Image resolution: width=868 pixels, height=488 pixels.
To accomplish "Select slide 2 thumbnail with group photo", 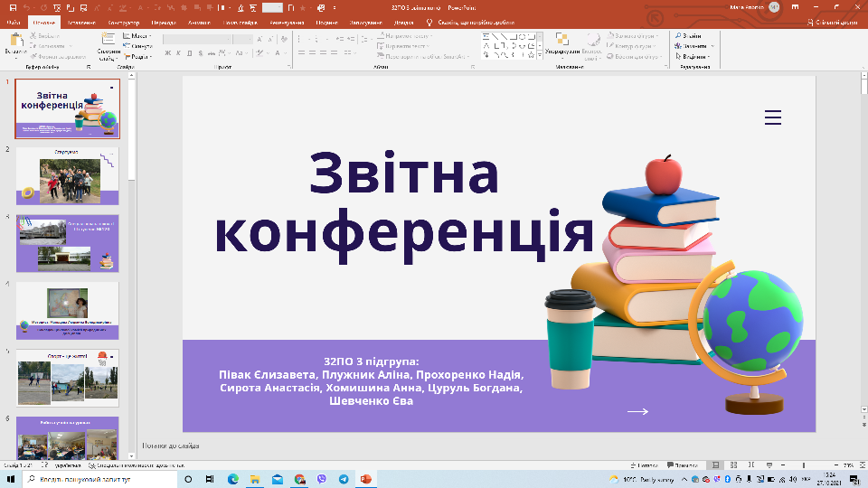I will pyautogui.click(x=67, y=176).
